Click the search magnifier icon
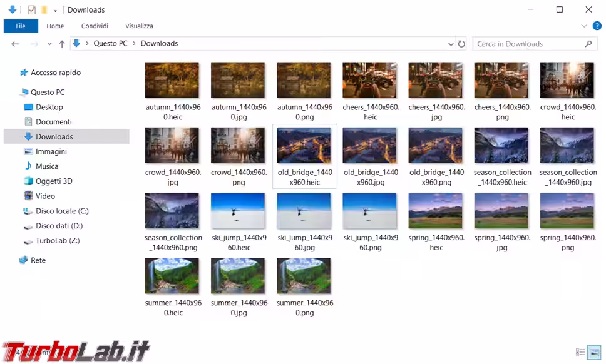Viewport: 606px width, 364px height. pyautogui.click(x=588, y=44)
